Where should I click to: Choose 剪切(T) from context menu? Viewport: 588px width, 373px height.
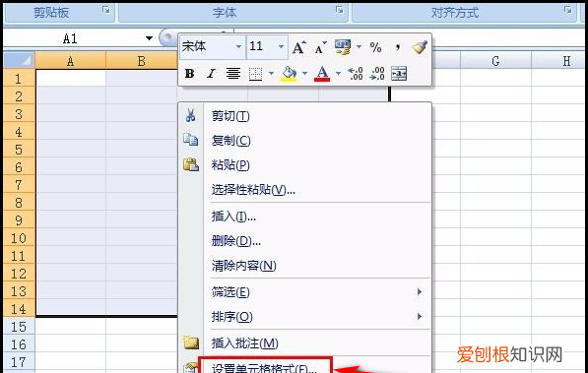(x=230, y=116)
